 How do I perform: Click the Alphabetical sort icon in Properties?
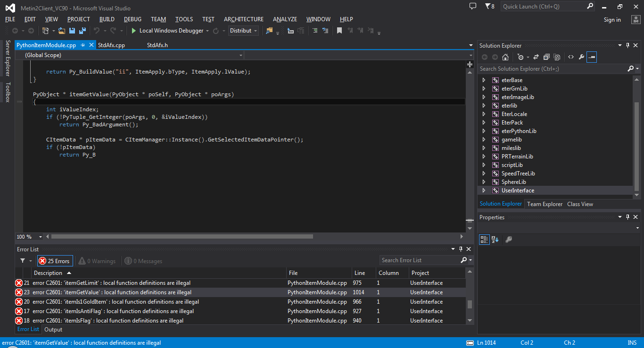(x=495, y=240)
